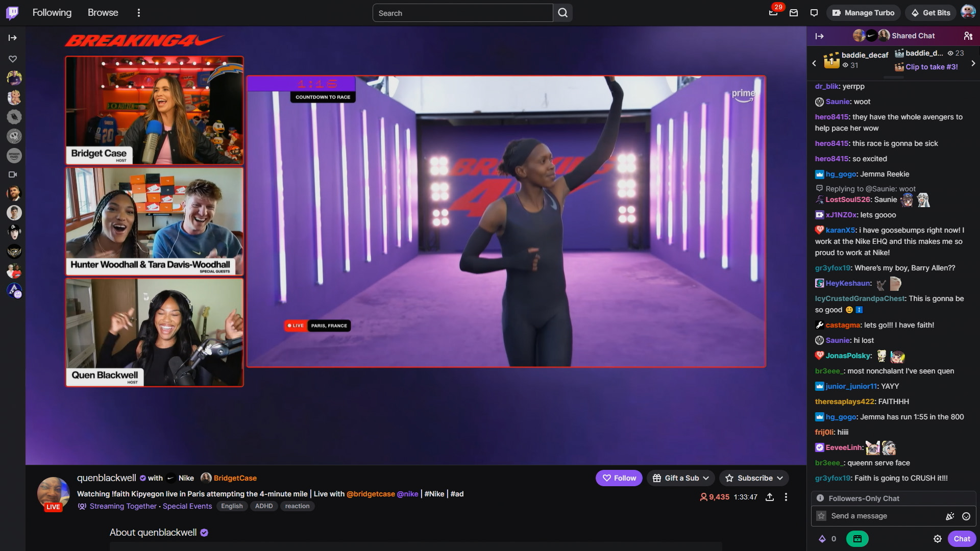Viewport: 980px width, 551px height.
Task: Click the Get Bits button
Action: pos(930,13)
